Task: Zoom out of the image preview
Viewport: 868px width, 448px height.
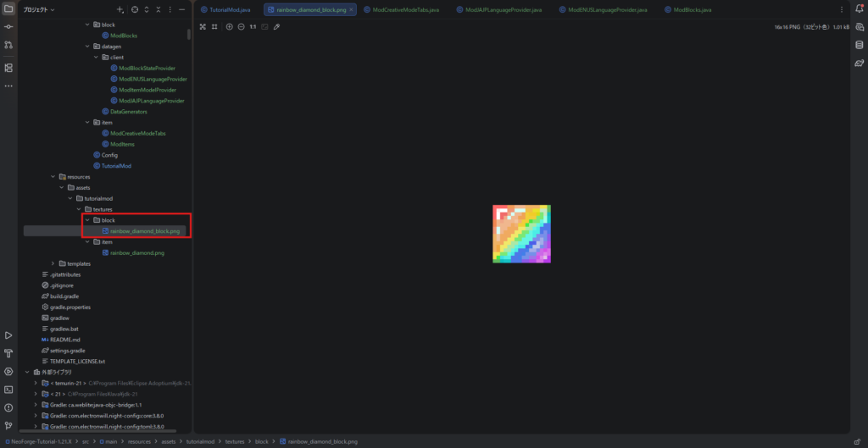Action: (241, 27)
